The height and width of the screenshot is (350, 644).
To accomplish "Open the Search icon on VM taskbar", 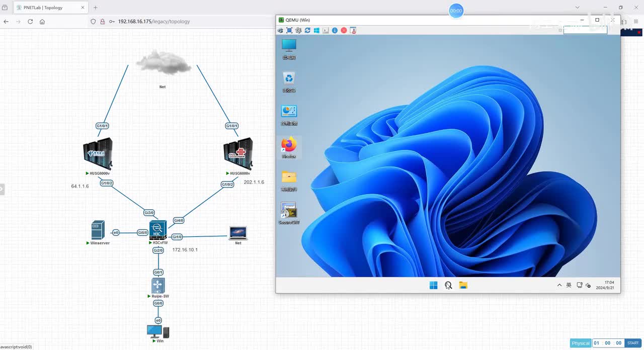I will pyautogui.click(x=448, y=285).
